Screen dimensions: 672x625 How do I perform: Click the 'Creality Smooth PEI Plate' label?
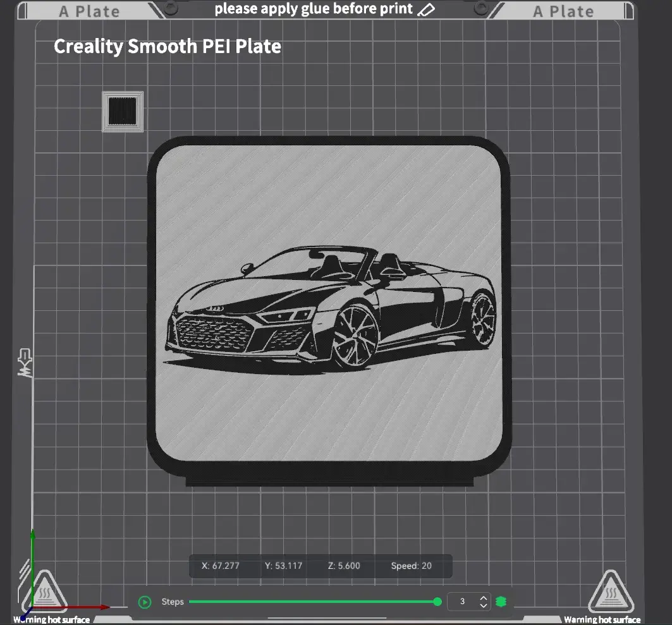tap(168, 47)
